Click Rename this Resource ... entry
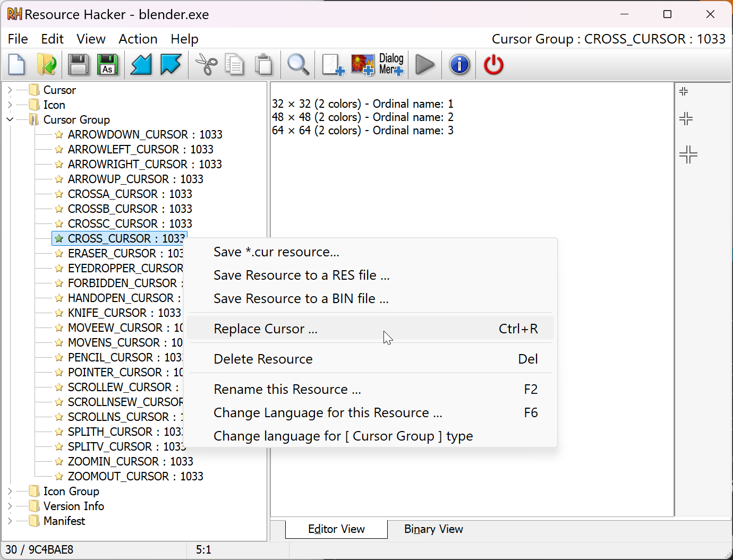 pyautogui.click(x=371, y=390)
